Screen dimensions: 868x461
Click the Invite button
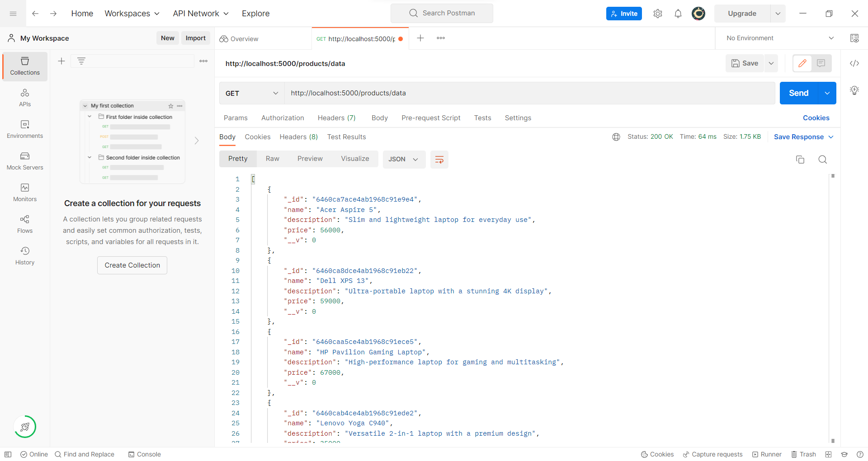[624, 14]
